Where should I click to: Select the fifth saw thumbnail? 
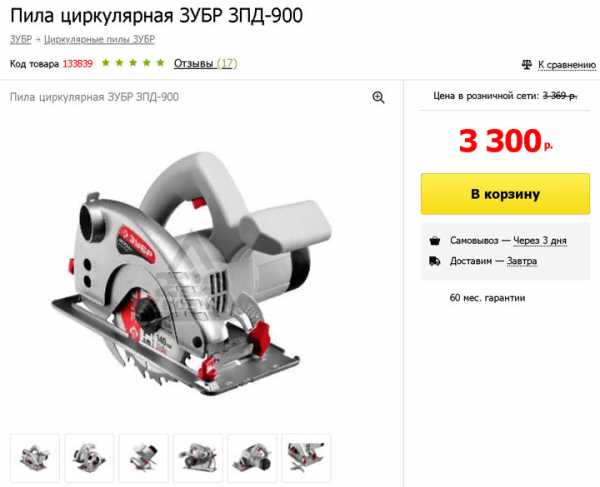(252, 458)
